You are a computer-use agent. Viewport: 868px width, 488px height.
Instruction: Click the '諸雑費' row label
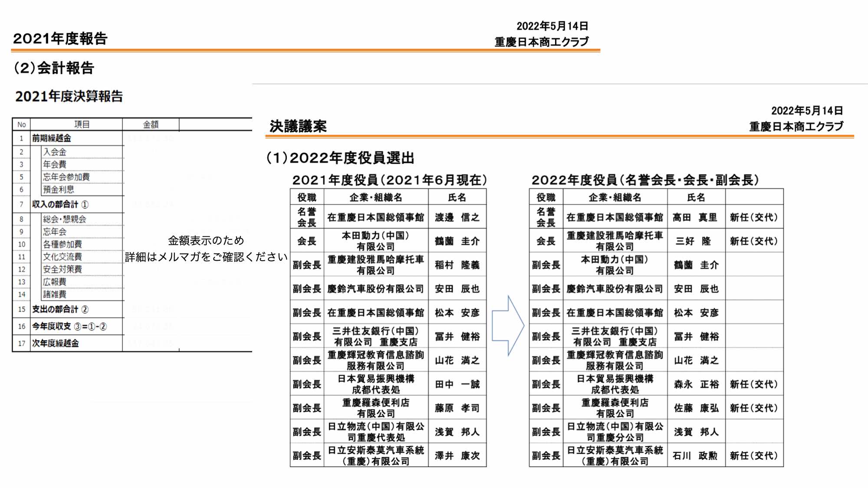coord(55,295)
